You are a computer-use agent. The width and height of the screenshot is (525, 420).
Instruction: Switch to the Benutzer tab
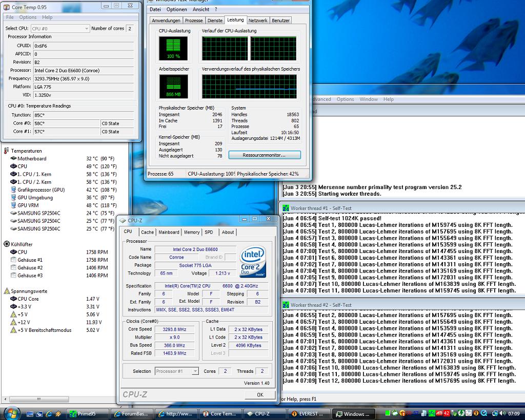[x=280, y=20]
